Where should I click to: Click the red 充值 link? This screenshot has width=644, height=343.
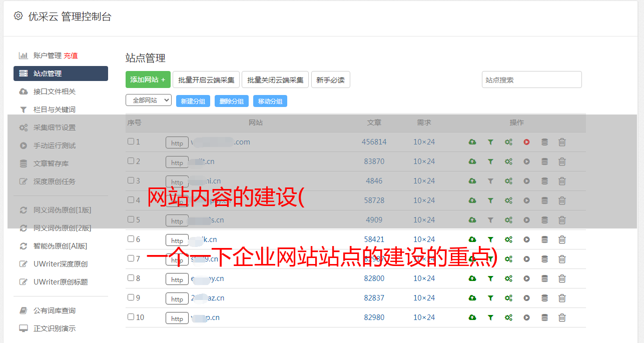pyautogui.click(x=71, y=55)
